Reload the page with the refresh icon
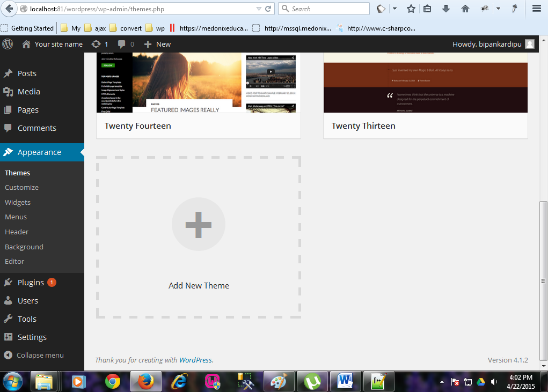Screen dimensions: 548x392 (268, 9)
